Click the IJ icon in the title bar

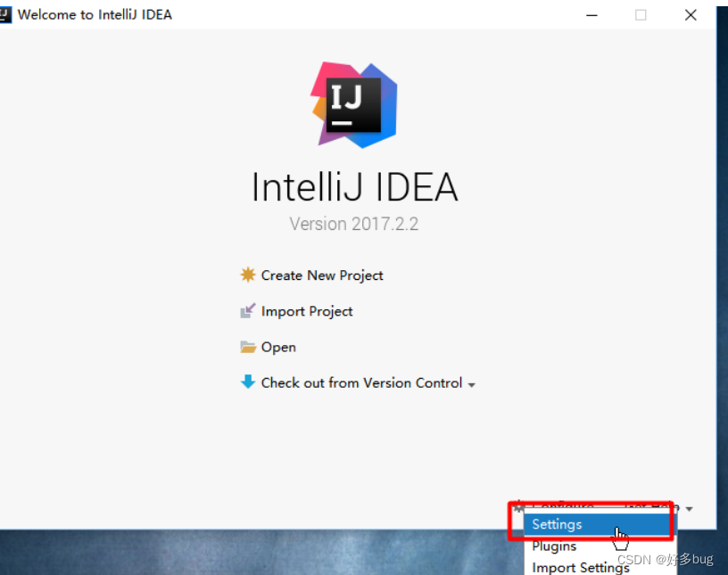click(x=5, y=14)
